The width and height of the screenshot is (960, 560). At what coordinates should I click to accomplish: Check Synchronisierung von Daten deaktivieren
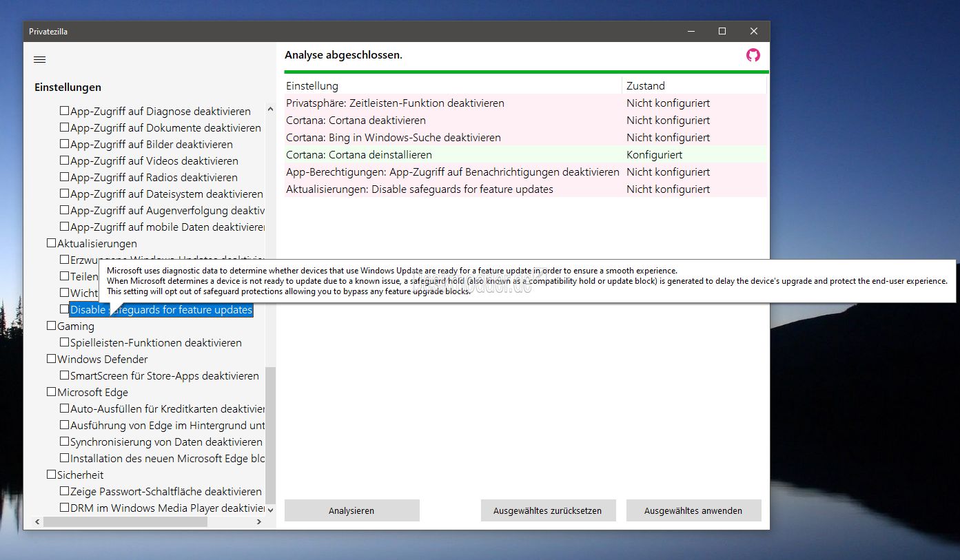coord(64,441)
